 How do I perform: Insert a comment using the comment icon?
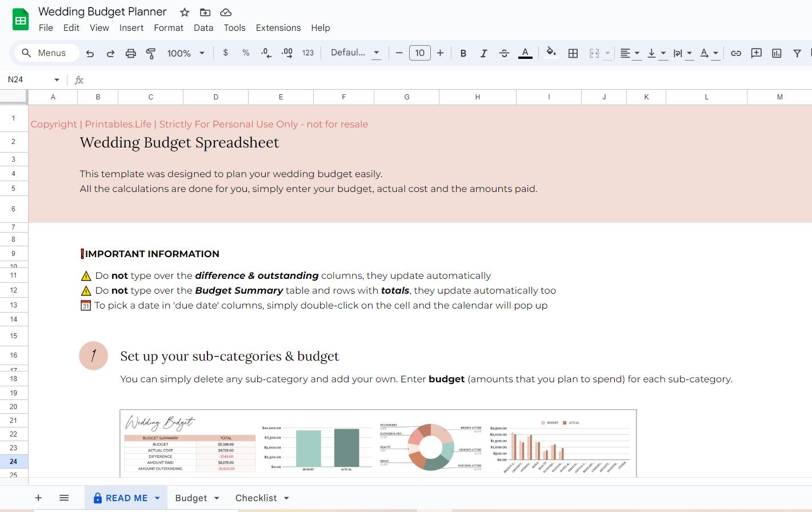(756, 53)
